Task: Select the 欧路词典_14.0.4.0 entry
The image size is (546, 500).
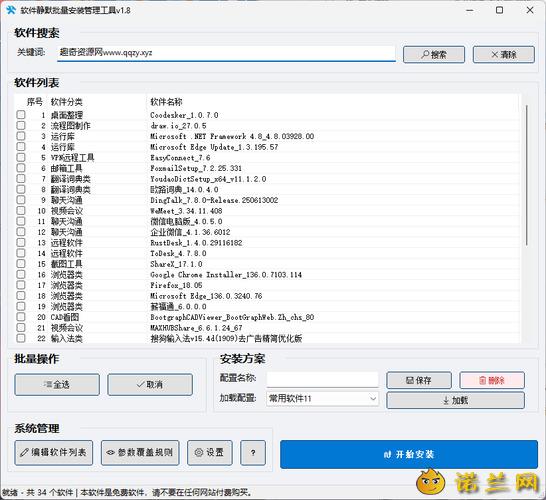Action: pyautogui.click(x=184, y=189)
